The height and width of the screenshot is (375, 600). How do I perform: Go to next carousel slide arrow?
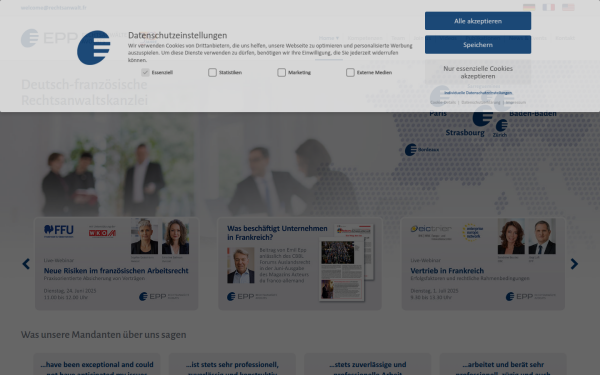574,264
